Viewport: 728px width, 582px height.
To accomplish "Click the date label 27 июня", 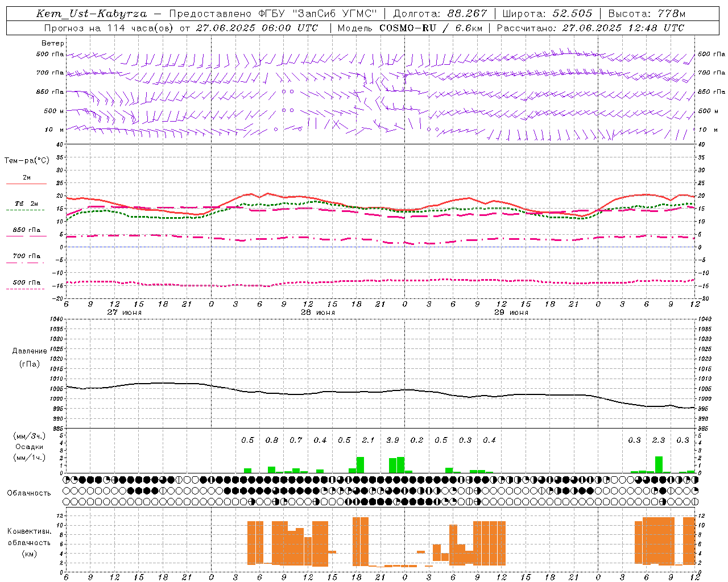I will [x=125, y=312].
